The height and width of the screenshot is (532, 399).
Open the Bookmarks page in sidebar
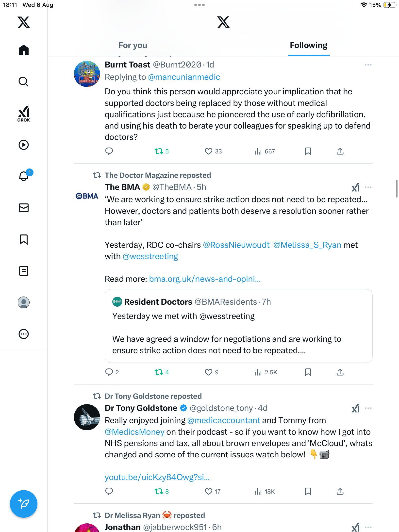pos(24,239)
